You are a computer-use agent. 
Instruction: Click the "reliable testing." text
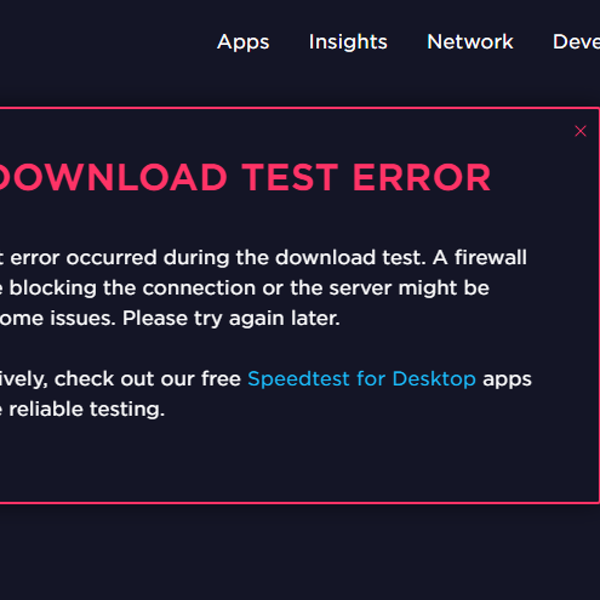click(x=87, y=409)
